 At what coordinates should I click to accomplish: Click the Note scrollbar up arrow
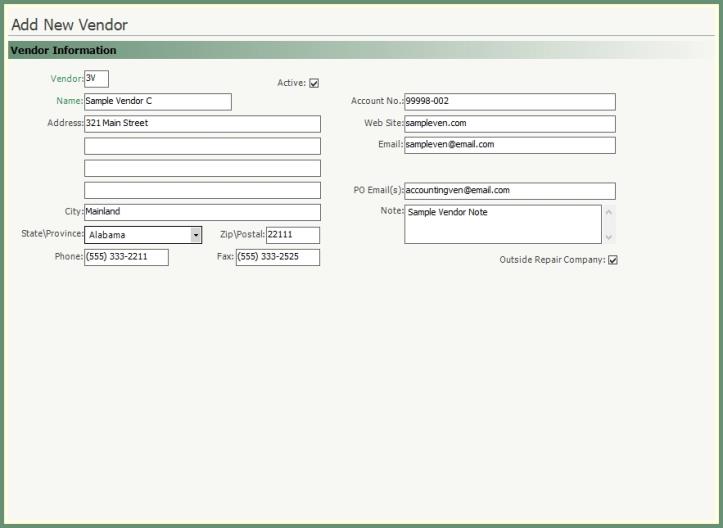[609, 212]
